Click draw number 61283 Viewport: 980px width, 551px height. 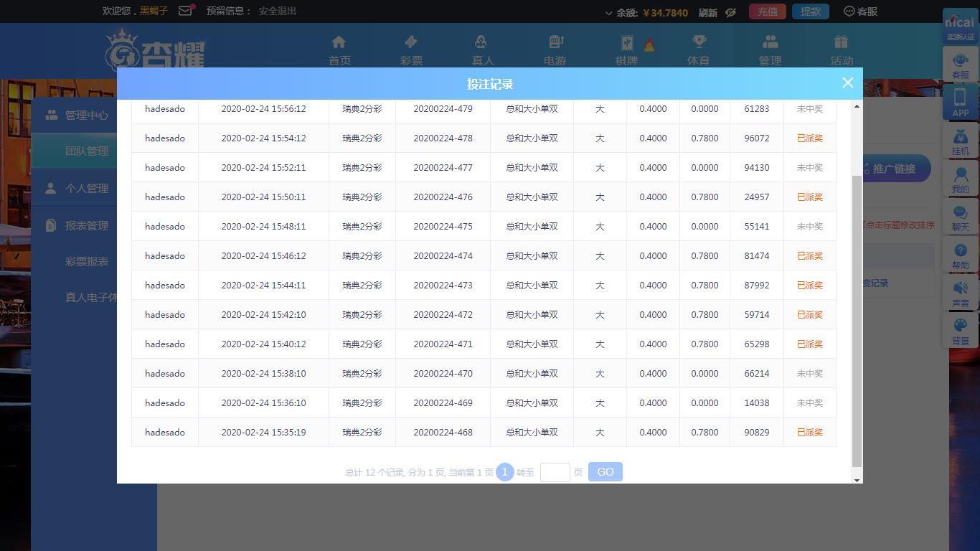tap(757, 109)
